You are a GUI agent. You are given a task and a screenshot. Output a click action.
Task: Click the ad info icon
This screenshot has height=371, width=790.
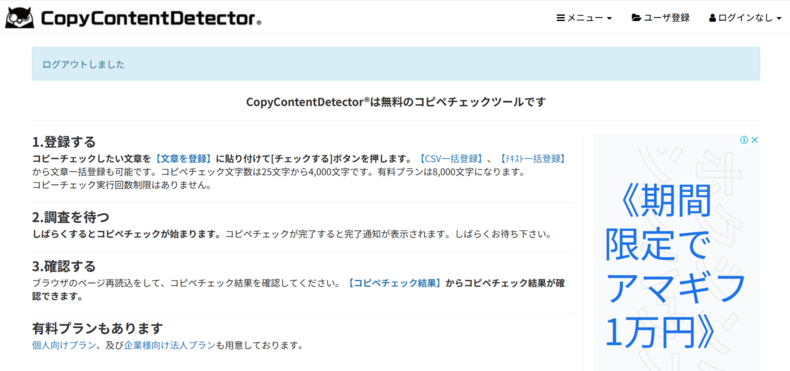(744, 140)
